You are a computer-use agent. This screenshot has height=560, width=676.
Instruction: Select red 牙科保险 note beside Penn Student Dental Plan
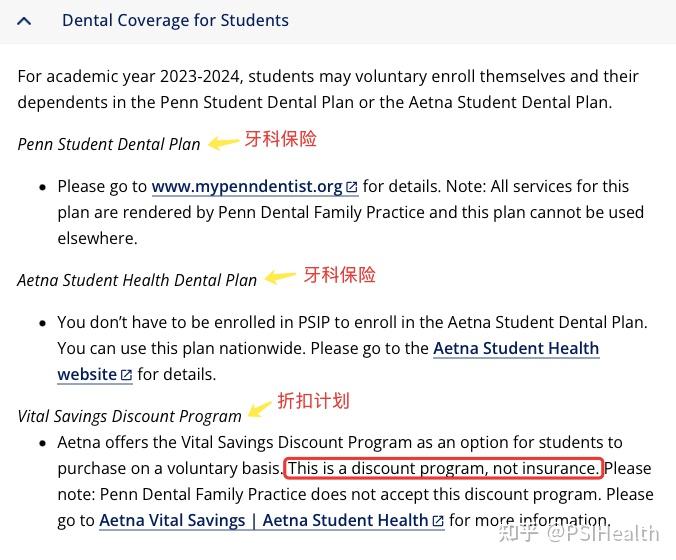(281, 139)
